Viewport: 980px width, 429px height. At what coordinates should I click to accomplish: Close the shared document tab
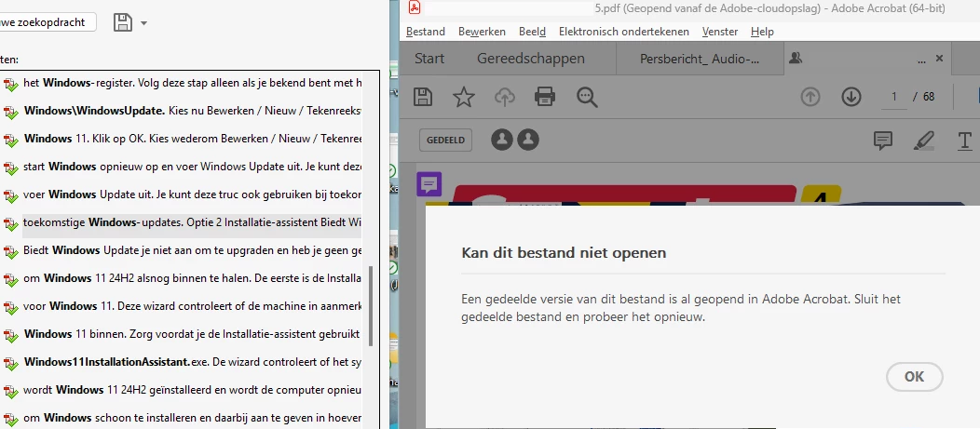click(939, 58)
